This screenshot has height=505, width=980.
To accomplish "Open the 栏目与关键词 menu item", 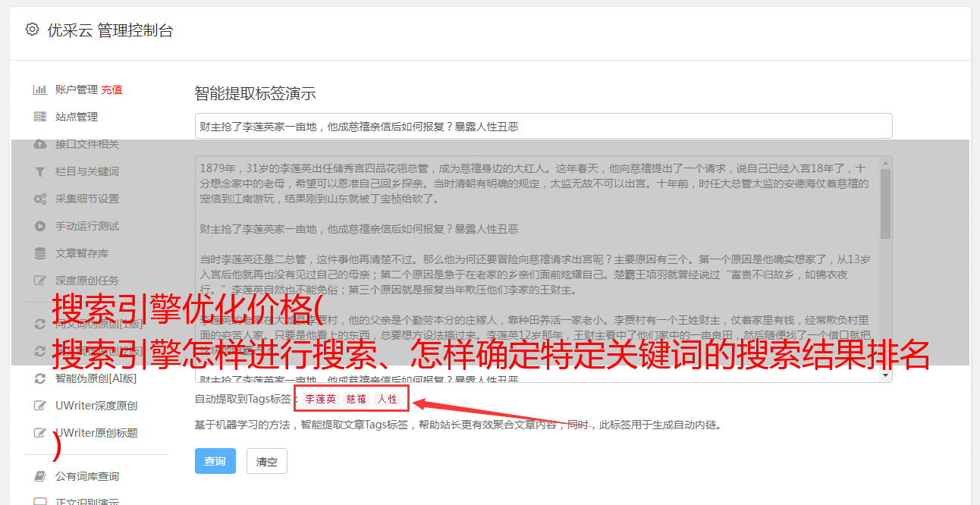I will click(x=87, y=171).
